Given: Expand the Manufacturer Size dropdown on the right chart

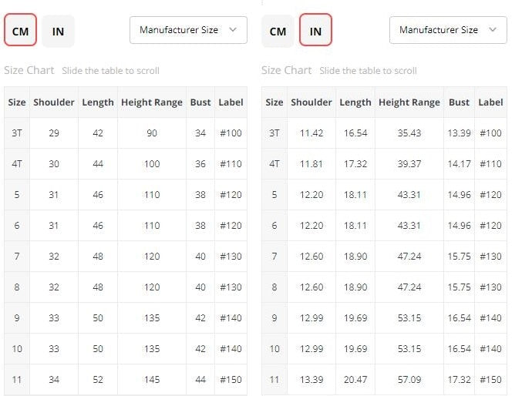Looking at the screenshot, I should tap(448, 30).
